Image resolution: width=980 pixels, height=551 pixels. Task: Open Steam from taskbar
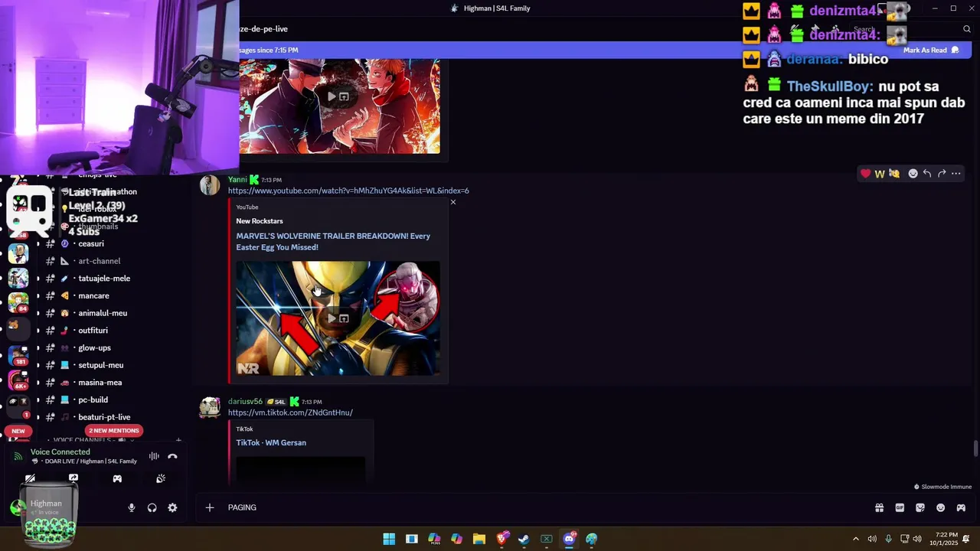[x=524, y=539]
